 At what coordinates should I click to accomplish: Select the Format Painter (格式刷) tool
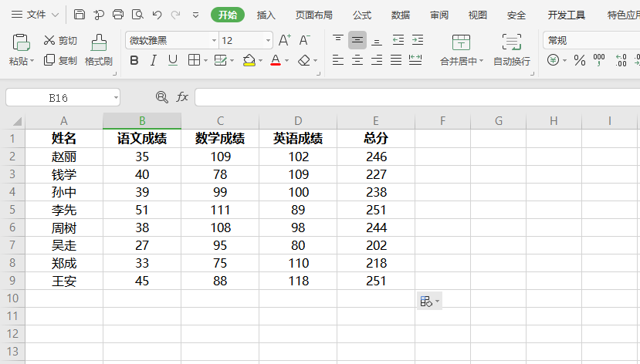98,50
